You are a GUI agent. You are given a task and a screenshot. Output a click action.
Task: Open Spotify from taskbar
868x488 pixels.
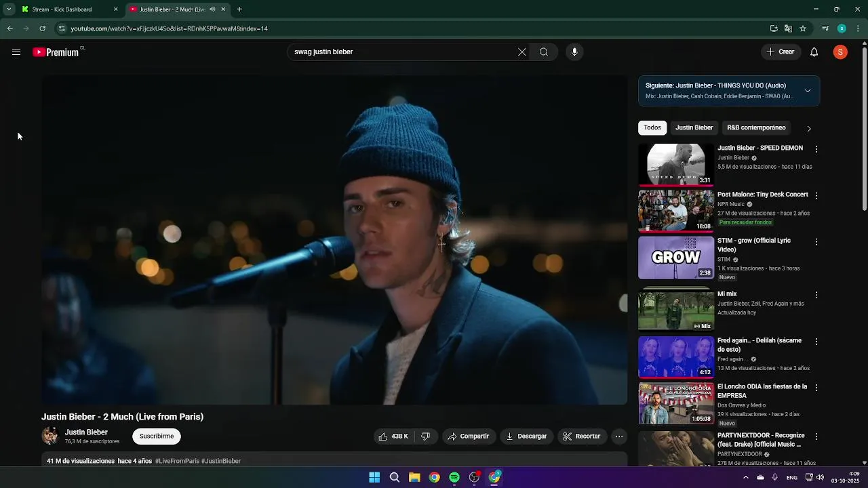click(x=454, y=477)
